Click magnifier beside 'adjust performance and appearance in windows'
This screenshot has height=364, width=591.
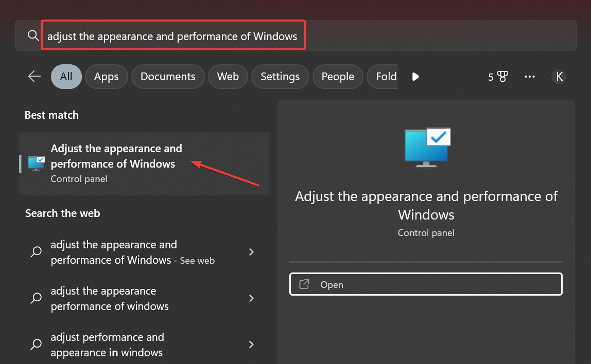click(x=36, y=344)
